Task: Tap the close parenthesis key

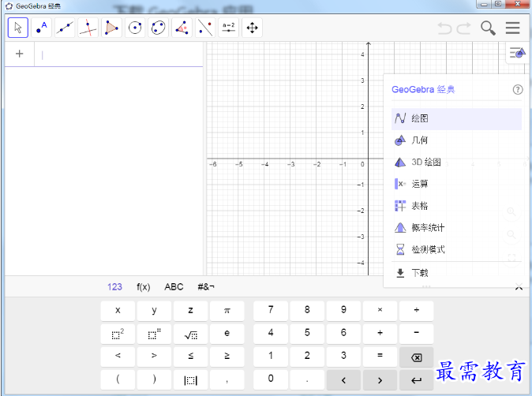Action: point(154,379)
